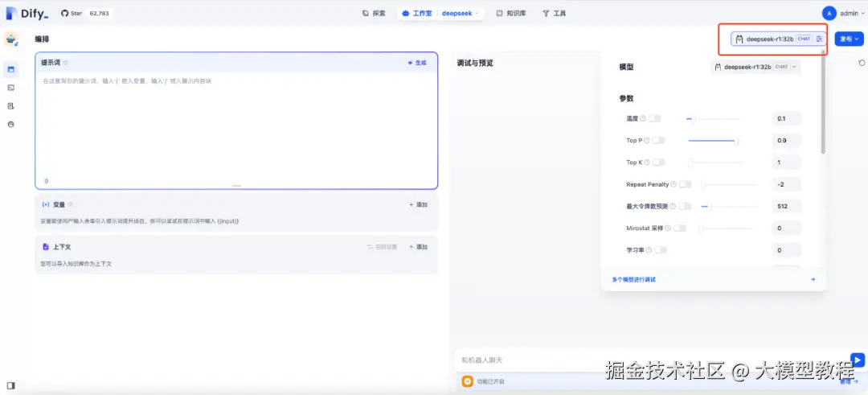Click the Top P slider
This screenshot has width=868, height=395.
714,141
